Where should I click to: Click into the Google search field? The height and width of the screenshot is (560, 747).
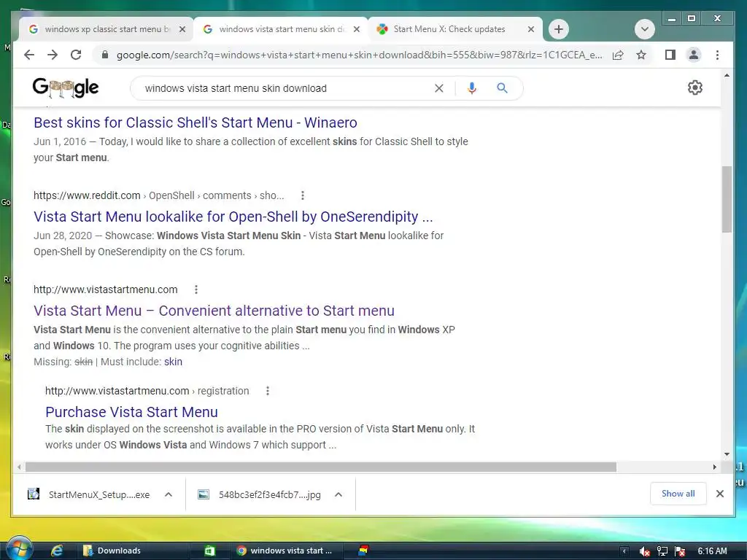click(x=286, y=88)
